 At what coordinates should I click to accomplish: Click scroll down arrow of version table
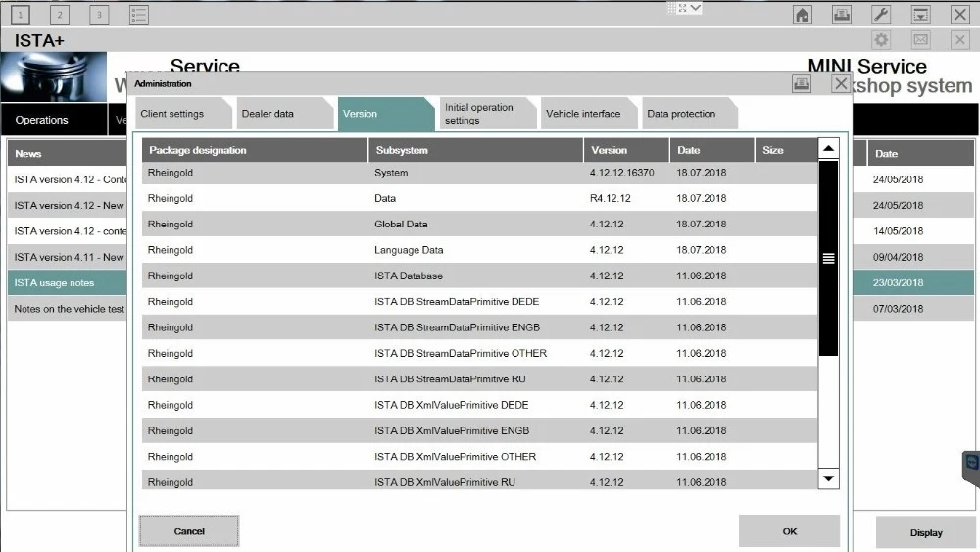coord(828,478)
